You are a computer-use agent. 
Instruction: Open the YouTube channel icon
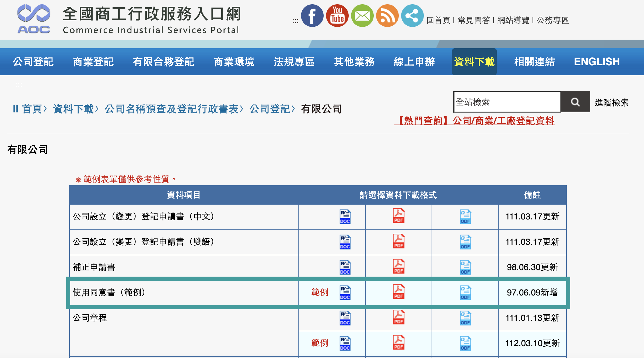click(x=337, y=16)
